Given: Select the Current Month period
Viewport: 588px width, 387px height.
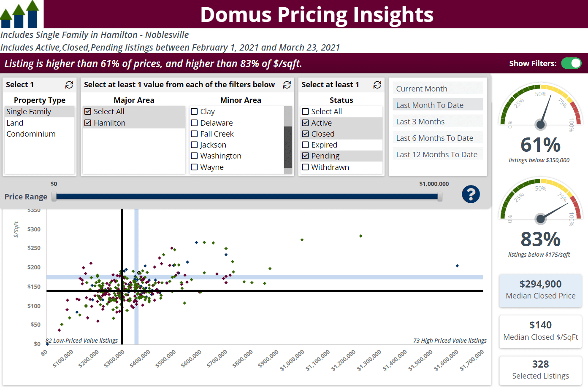Looking at the screenshot, I should point(438,89).
